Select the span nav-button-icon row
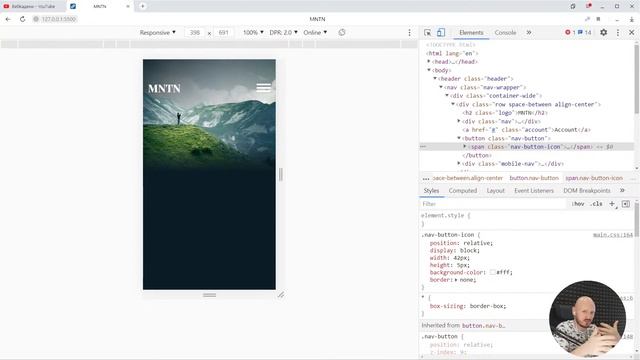Viewport: 640px width, 360px height. pyautogui.click(x=527, y=147)
